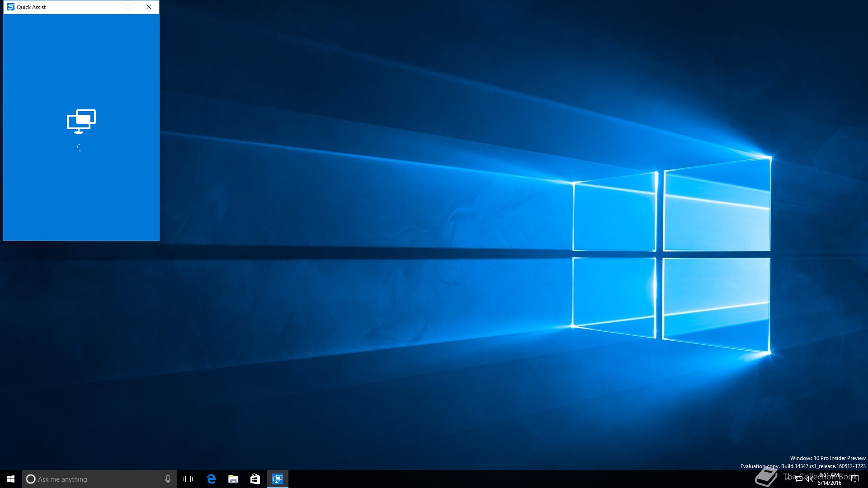This screenshot has width=868, height=488.
Task: Open the volume control tray icon
Action: [x=809, y=479]
